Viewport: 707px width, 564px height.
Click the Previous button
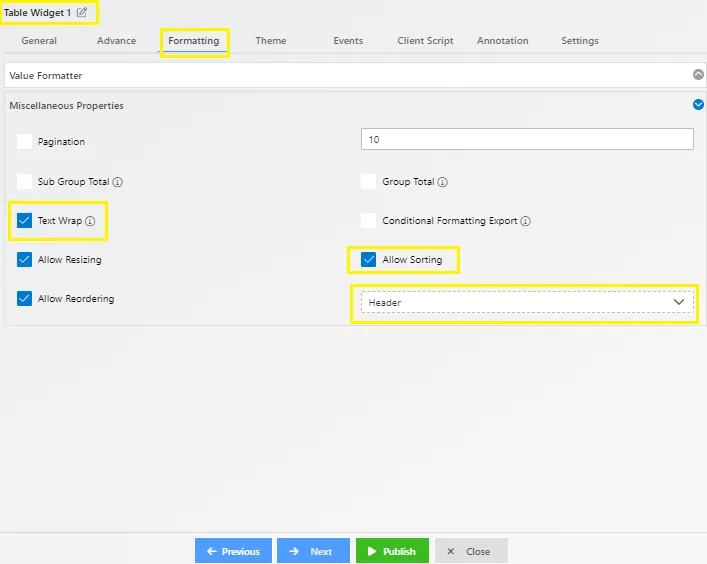(x=234, y=551)
